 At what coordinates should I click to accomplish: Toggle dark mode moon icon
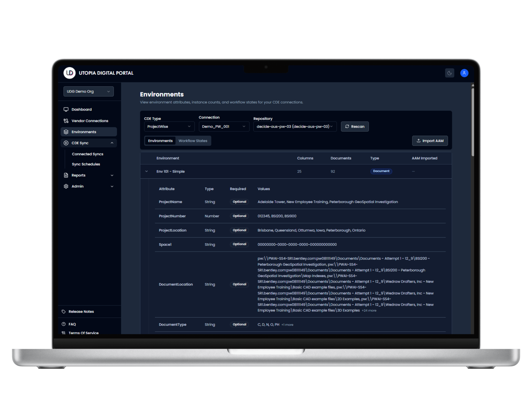(449, 73)
